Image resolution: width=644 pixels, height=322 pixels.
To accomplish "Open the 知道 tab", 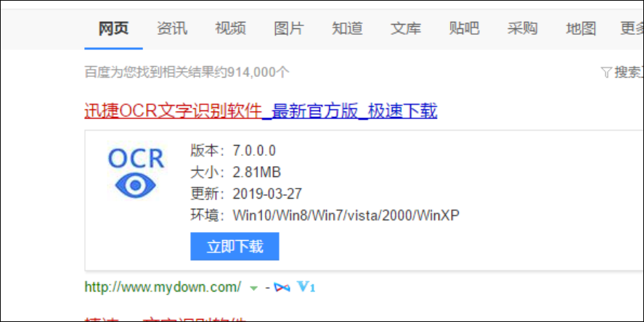I will pos(347,28).
